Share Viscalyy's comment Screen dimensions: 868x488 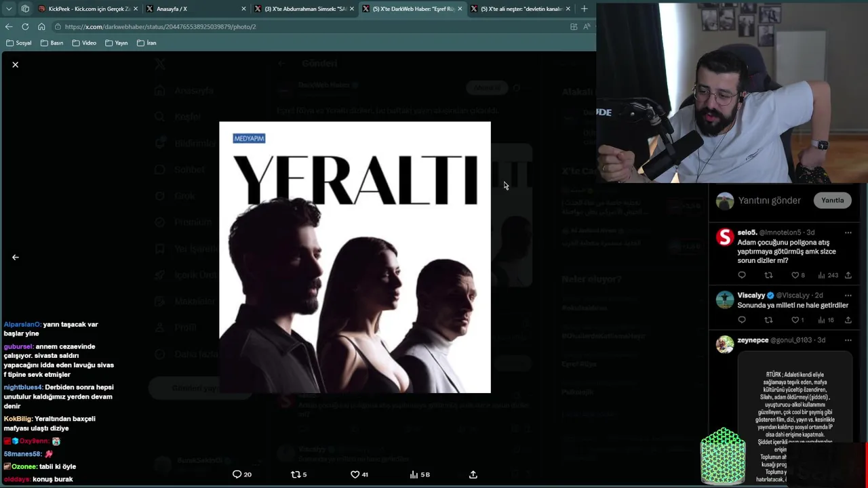848,320
